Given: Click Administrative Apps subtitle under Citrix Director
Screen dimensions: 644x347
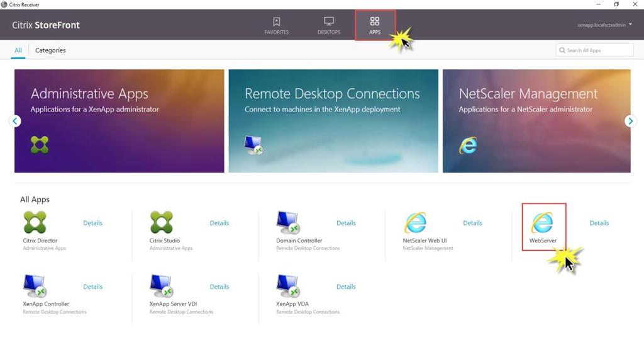Looking at the screenshot, I should click(x=45, y=248).
